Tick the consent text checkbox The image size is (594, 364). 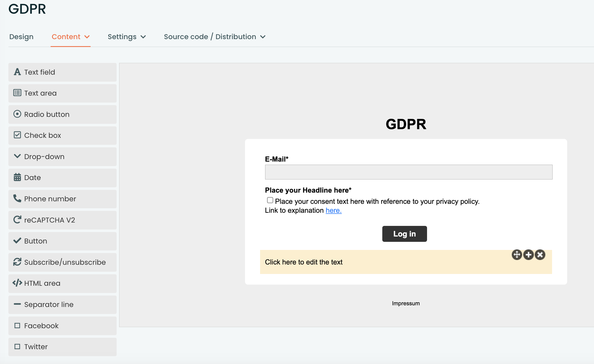[270, 200]
